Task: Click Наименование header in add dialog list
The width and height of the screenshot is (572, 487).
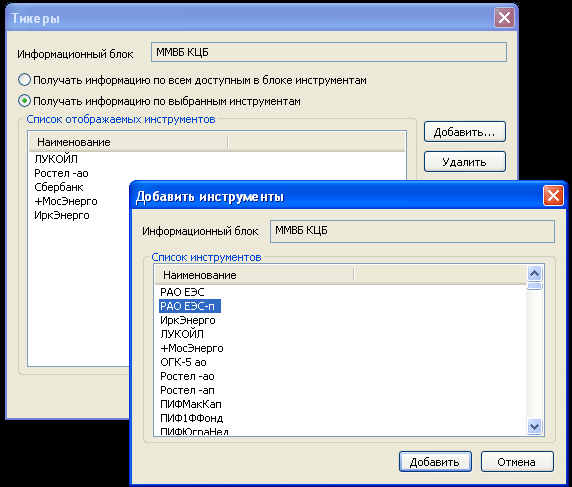Action: point(254,275)
